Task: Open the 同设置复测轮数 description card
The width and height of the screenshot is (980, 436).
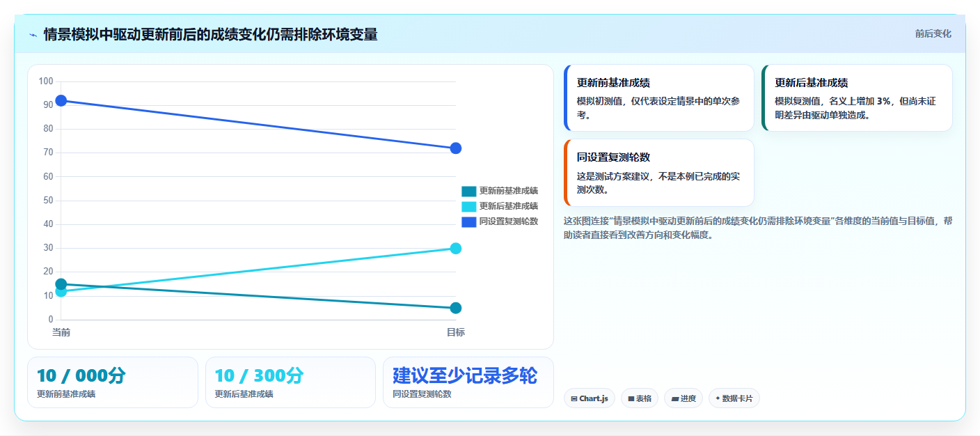Action: pos(659,173)
